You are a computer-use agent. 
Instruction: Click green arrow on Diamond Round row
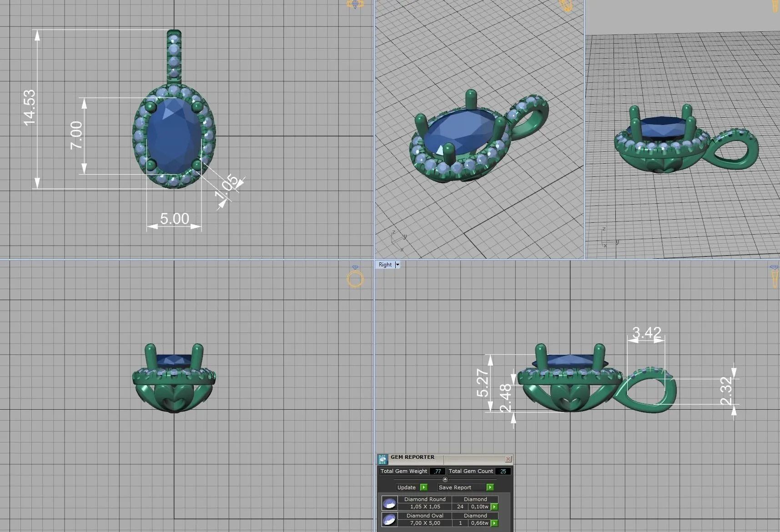pos(494,507)
